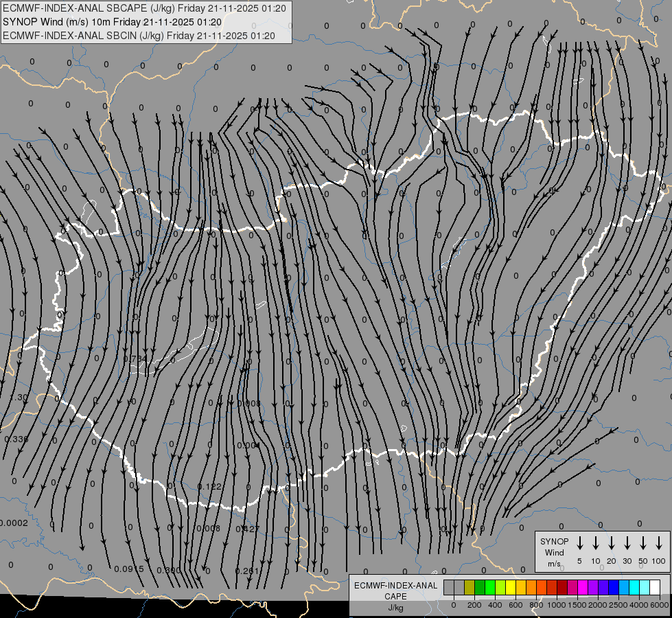The width and height of the screenshot is (672, 618).
Task: Click ECMWF-INDEX-ANAL label in color legend
Action: pos(396,586)
